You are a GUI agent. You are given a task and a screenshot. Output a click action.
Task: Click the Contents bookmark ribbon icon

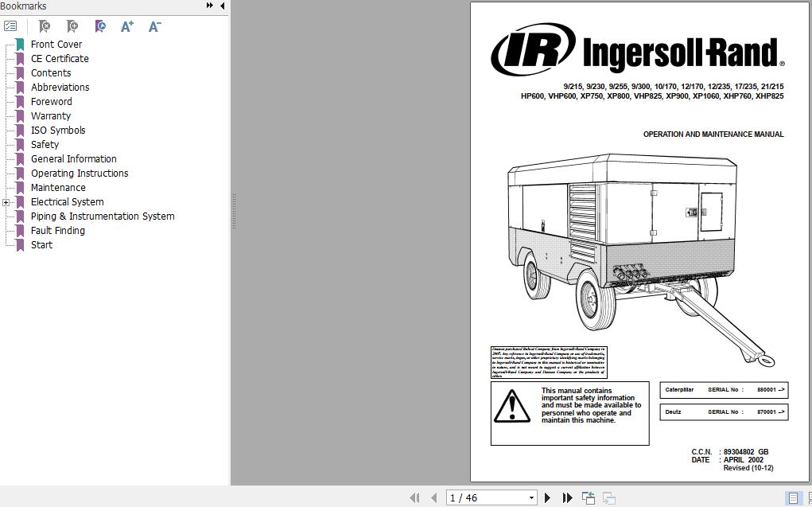pos(20,73)
